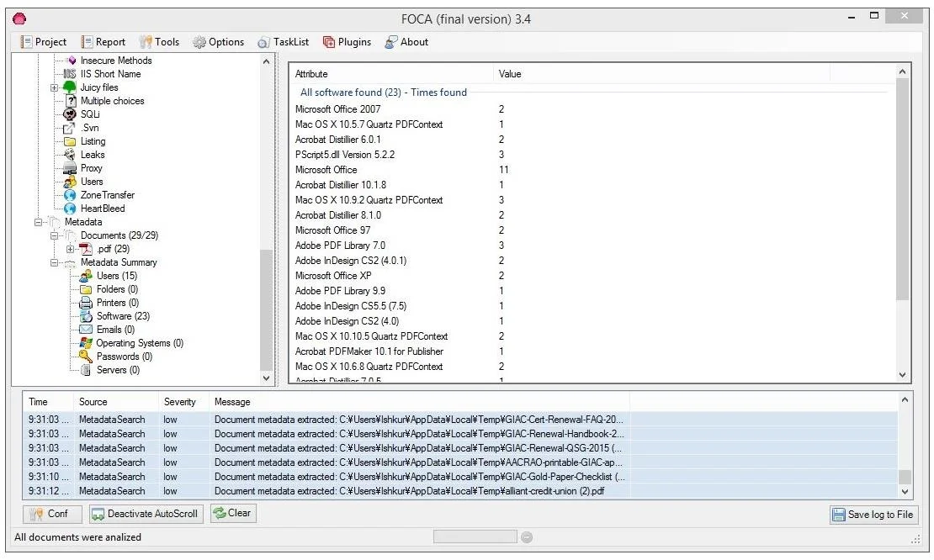934x560 pixels.
Task: Click the Value column header
Action: [661, 74]
